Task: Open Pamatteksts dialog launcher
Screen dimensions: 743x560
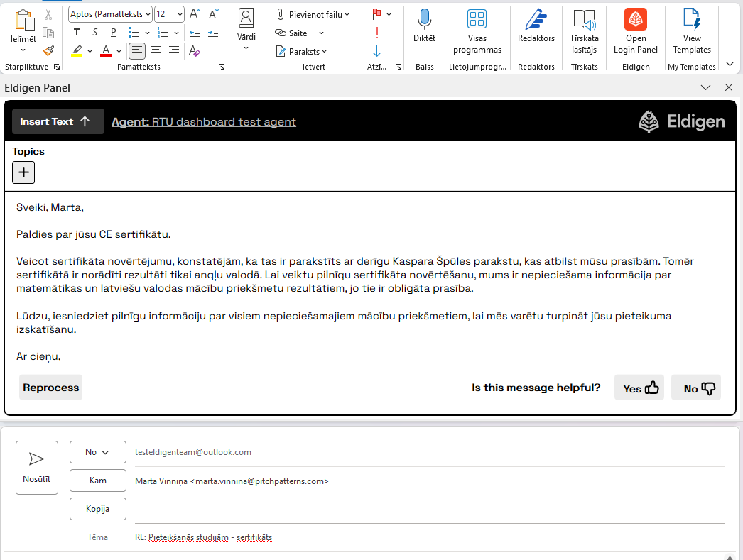Action: (x=222, y=67)
